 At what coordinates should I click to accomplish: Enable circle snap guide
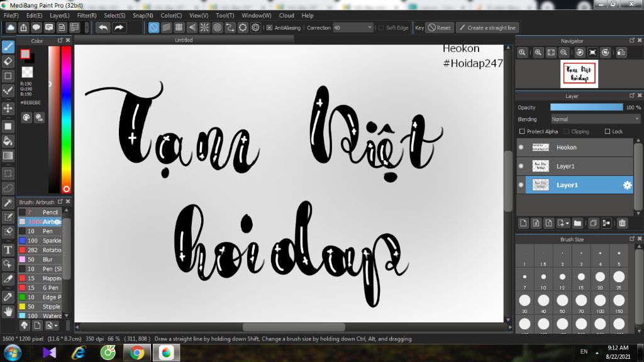(x=217, y=28)
